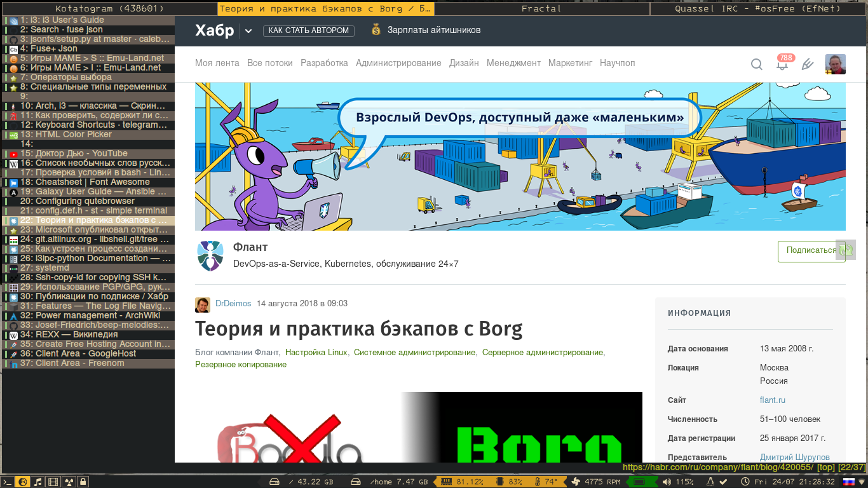The width and height of the screenshot is (868, 488).
Task: Click the КАК СТАТЬ АВТОРОМ button
Action: pos(309,30)
